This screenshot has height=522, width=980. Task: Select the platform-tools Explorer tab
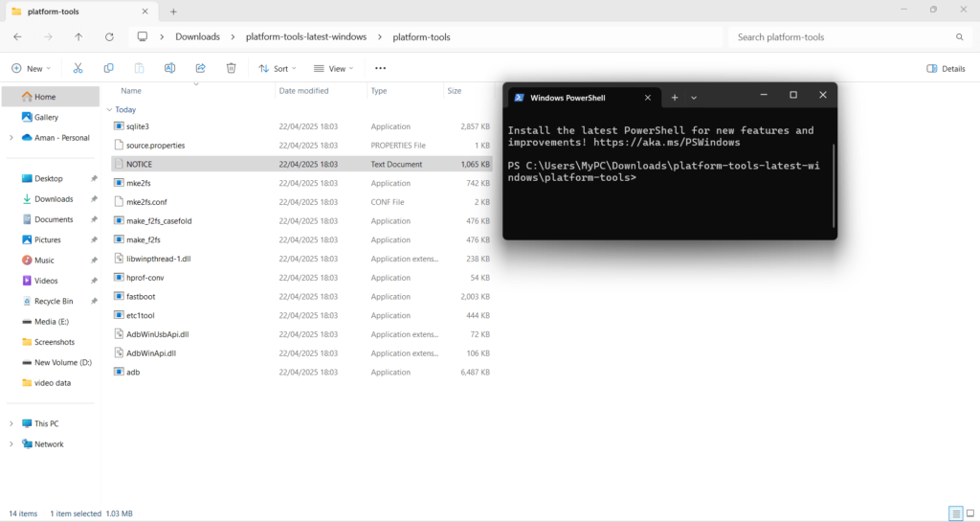click(80, 11)
